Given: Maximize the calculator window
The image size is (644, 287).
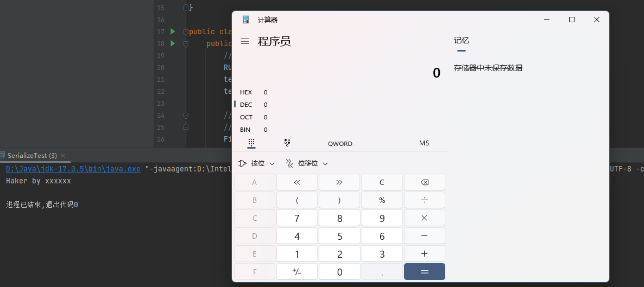Looking at the screenshot, I should point(571,20).
